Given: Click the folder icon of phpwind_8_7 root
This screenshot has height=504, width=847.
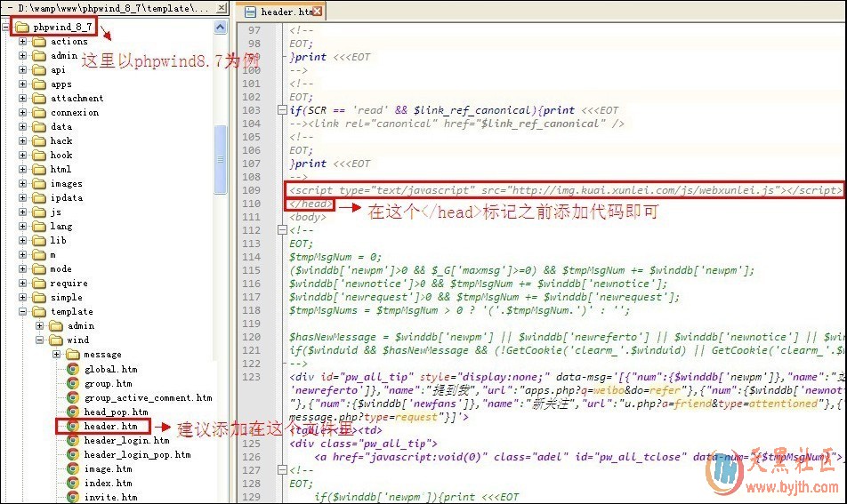Looking at the screenshot, I should (x=21, y=27).
